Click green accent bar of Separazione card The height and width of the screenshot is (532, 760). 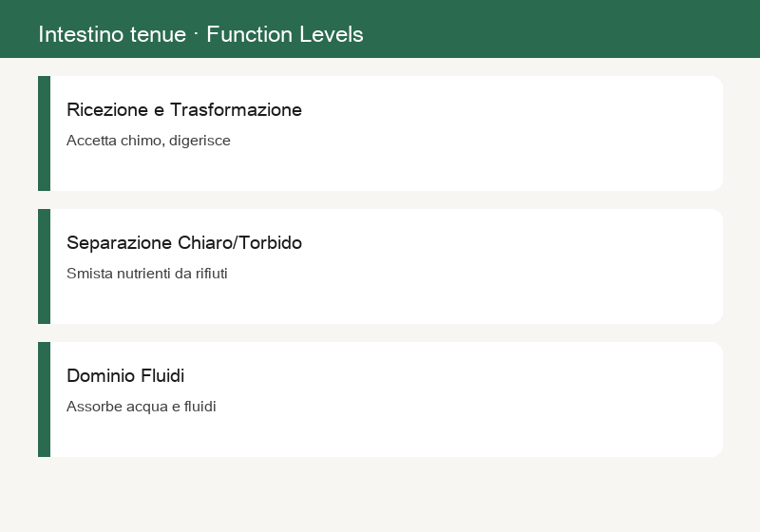(x=44, y=267)
